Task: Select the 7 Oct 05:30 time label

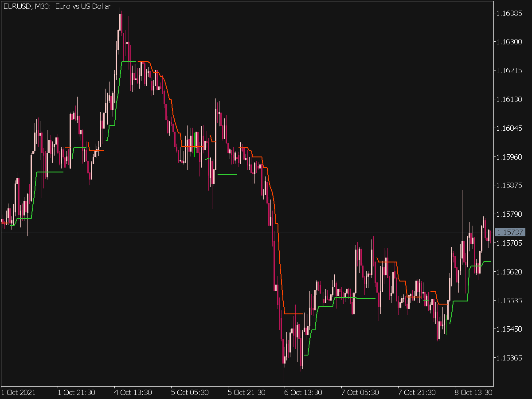Action: click(360, 392)
